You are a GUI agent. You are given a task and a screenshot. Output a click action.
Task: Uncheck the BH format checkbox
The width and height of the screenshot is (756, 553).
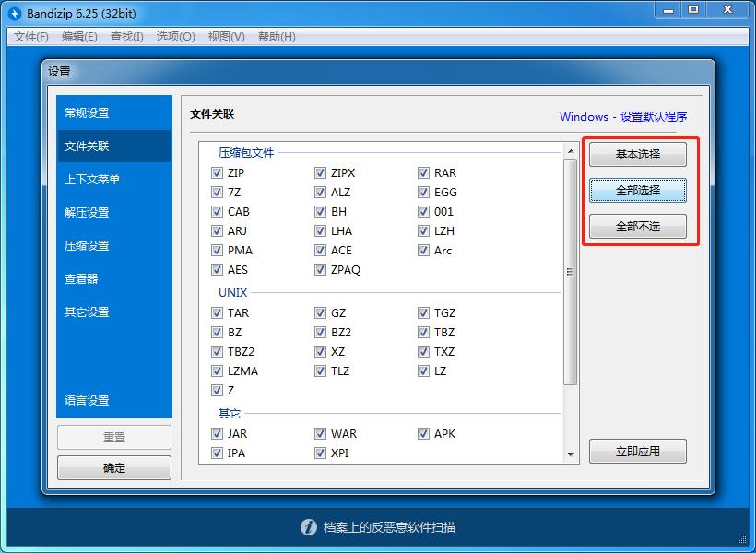coord(320,211)
